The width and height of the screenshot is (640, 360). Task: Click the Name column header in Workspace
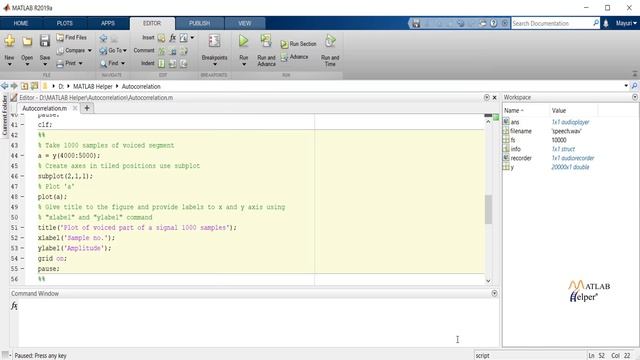pos(526,111)
